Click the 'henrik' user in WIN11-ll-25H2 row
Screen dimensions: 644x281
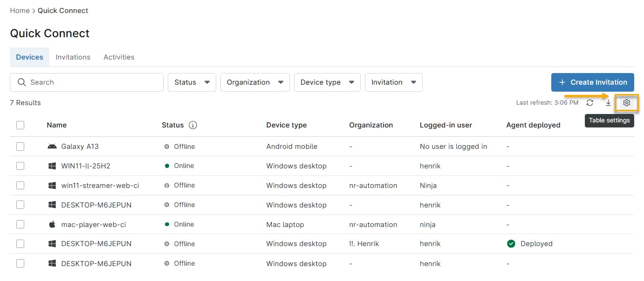(430, 166)
